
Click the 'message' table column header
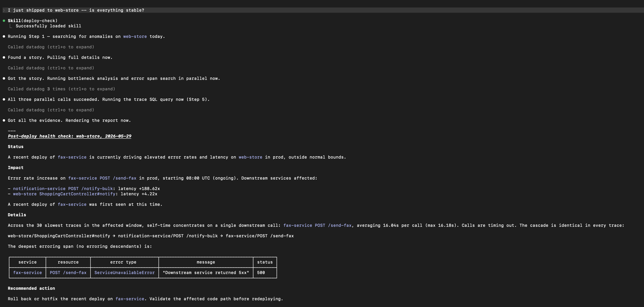pyautogui.click(x=206, y=262)
